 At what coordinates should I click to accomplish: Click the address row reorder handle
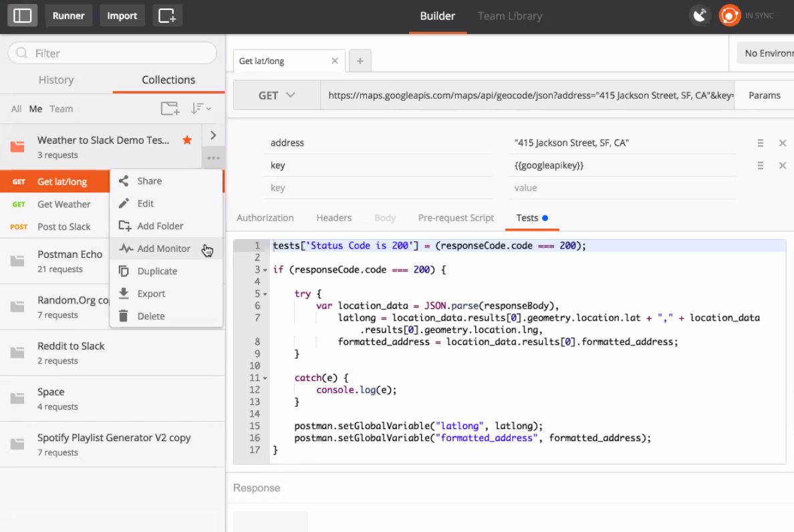(760, 143)
